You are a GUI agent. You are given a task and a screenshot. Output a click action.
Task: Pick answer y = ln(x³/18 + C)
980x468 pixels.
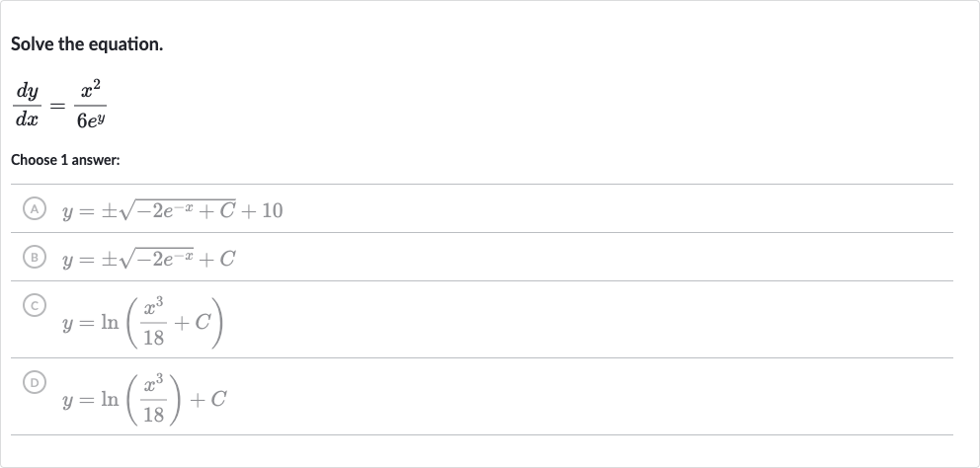click(x=482, y=319)
